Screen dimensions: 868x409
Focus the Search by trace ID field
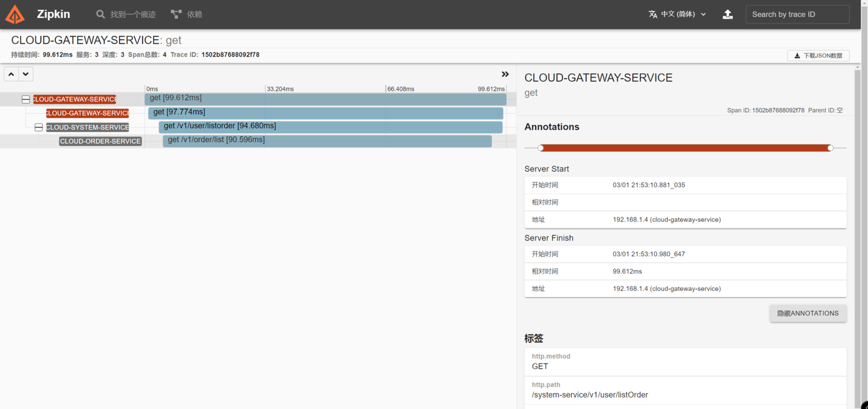tap(797, 14)
